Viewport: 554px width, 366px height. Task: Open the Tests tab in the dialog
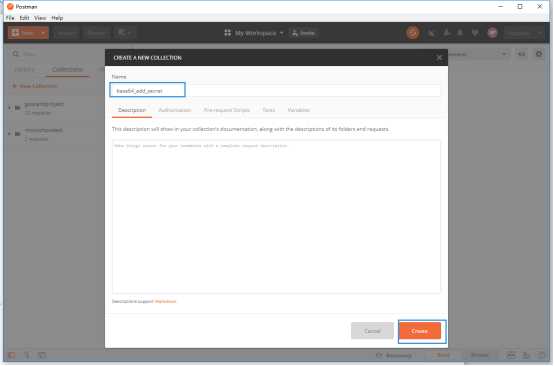pyautogui.click(x=269, y=110)
